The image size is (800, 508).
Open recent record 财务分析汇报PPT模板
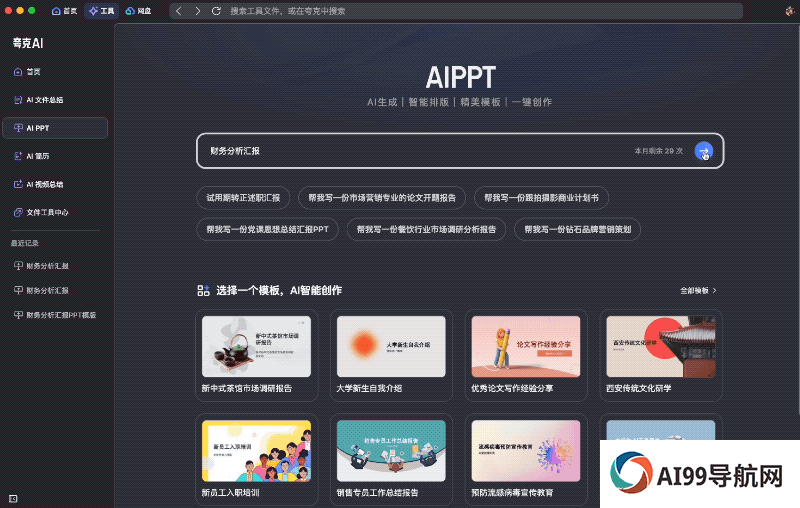[x=55, y=315]
